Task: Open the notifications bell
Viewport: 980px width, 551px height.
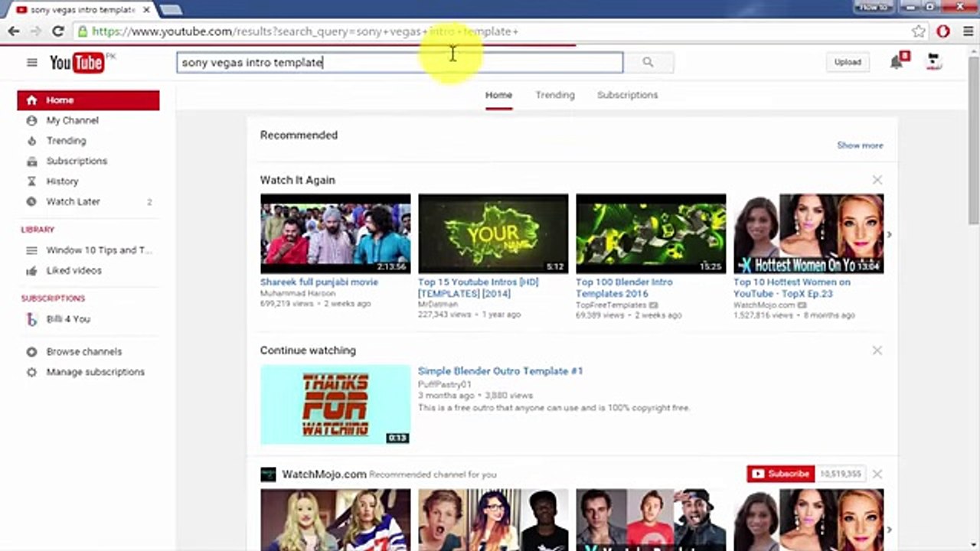Action: pyautogui.click(x=897, y=62)
